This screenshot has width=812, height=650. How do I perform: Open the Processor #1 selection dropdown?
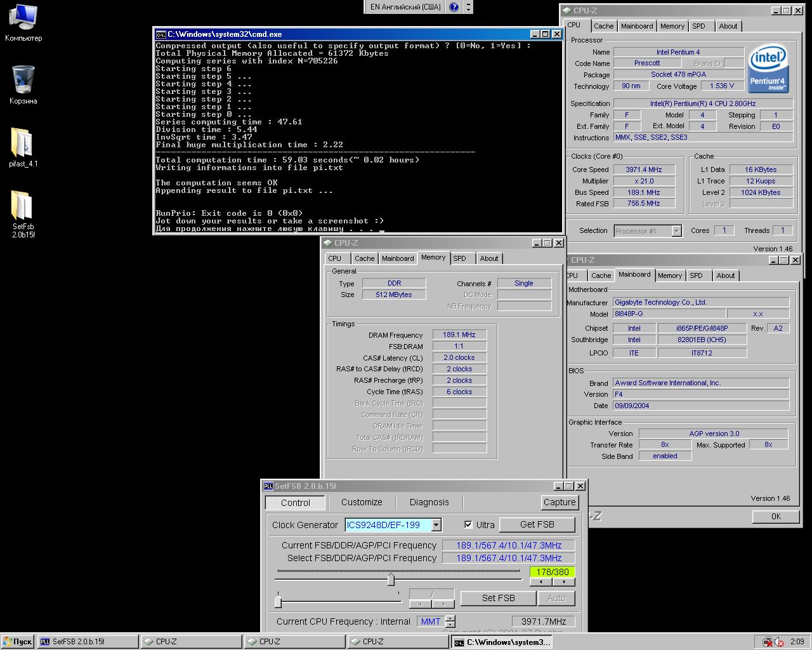[x=676, y=231]
